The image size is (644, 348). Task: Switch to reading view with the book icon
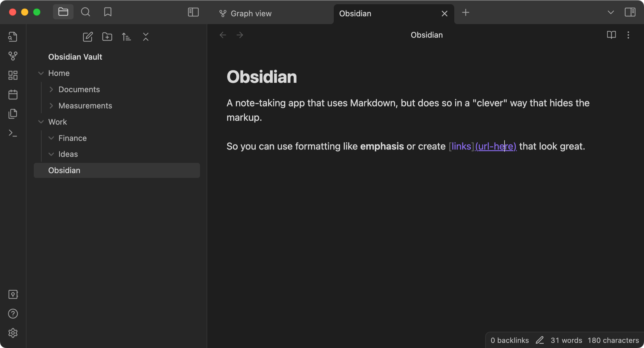pyautogui.click(x=611, y=35)
